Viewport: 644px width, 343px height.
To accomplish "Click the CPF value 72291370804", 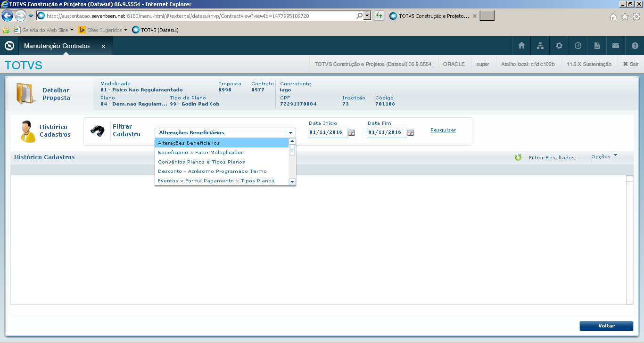I will [298, 104].
